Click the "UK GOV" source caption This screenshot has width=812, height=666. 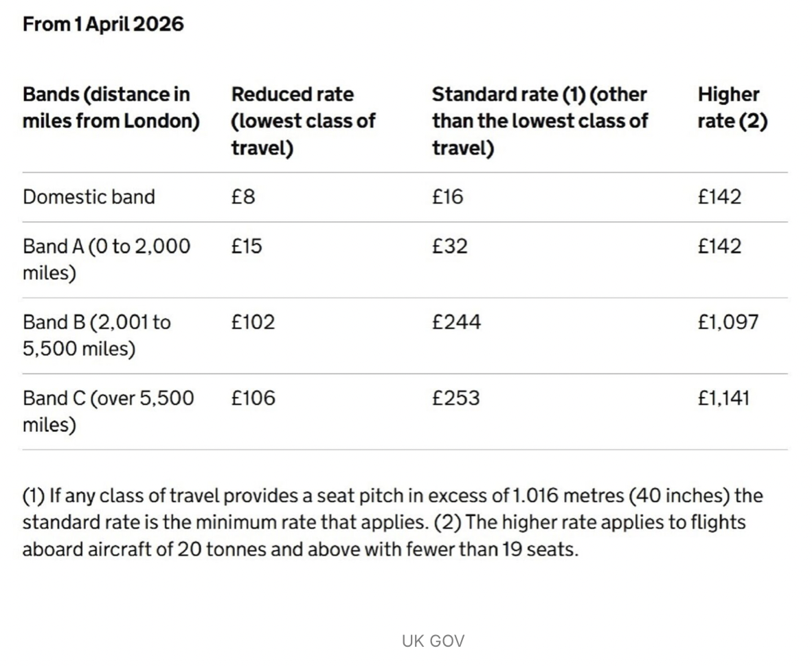click(433, 641)
